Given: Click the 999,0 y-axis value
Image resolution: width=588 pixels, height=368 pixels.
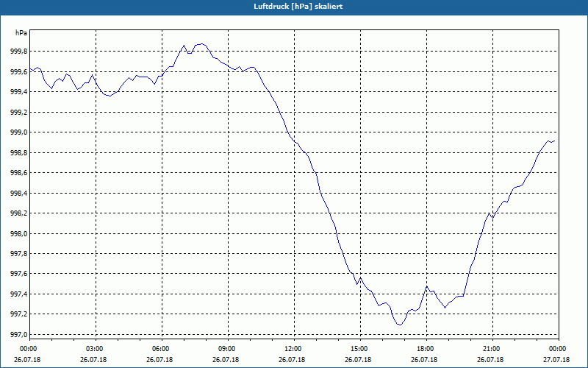Looking at the screenshot, I should tap(19, 132).
